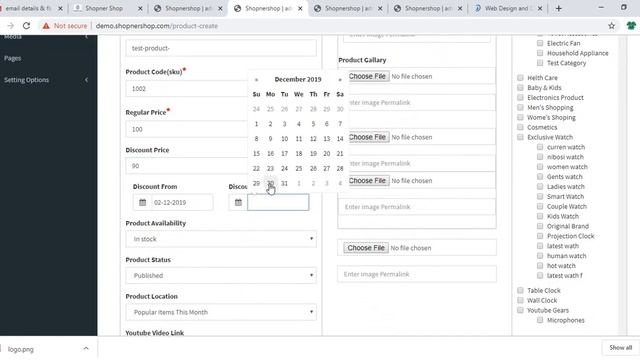
Task: Bookmark this page with the star icon
Action: coord(611,26)
